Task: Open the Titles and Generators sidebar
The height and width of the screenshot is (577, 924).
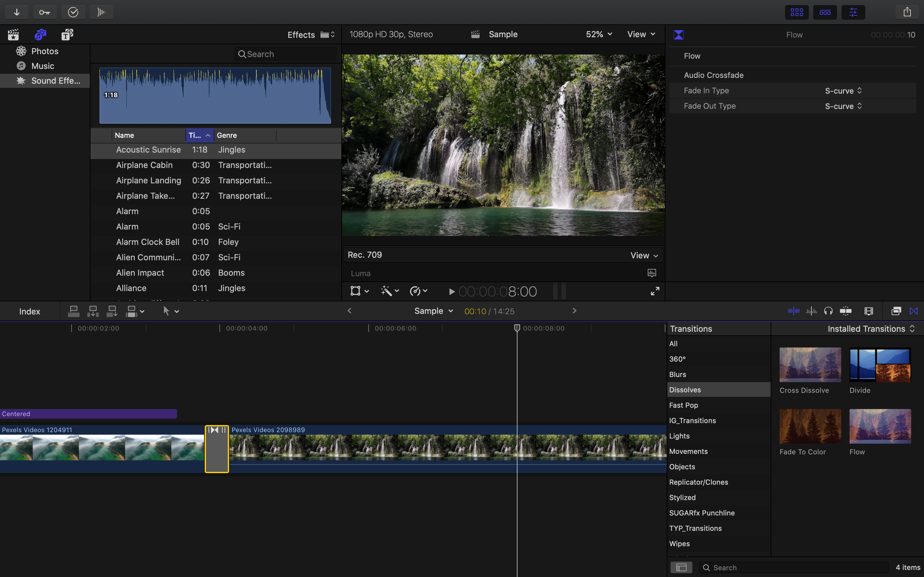Action: click(x=67, y=34)
